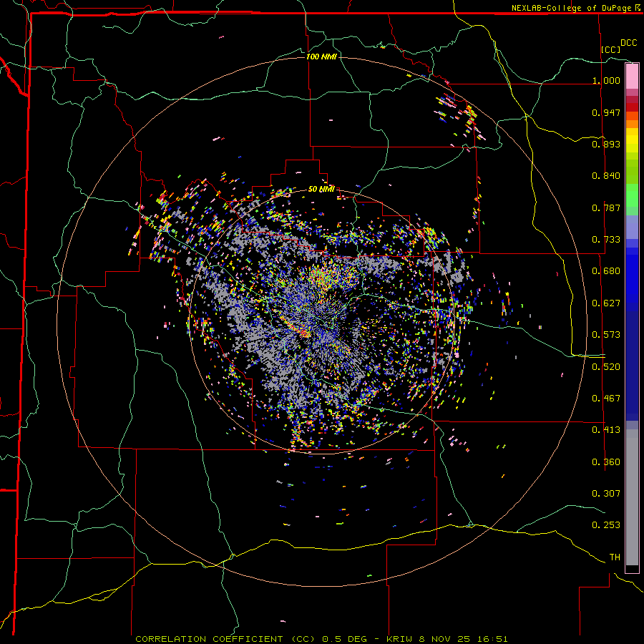The height and width of the screenshot is (644, 644).
Task: Pick the gray segment of color bar
Action: [x=632, y=497]
